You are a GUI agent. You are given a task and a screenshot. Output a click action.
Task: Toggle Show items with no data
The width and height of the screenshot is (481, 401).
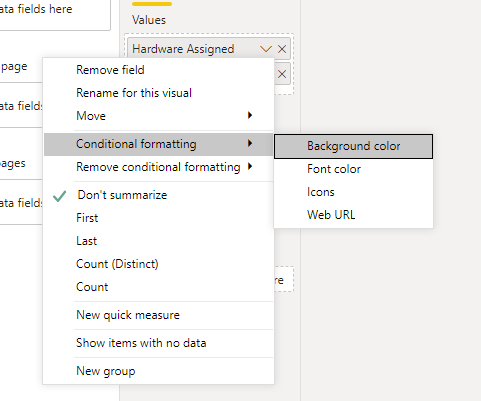[159, 343]
